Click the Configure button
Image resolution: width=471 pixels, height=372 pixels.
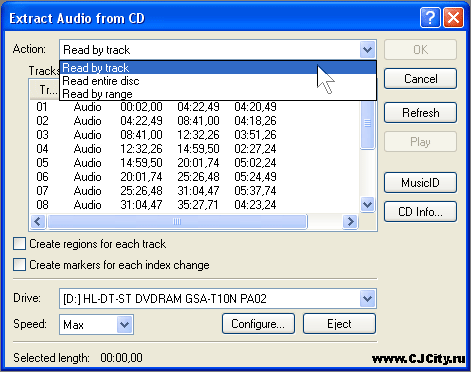258,324
